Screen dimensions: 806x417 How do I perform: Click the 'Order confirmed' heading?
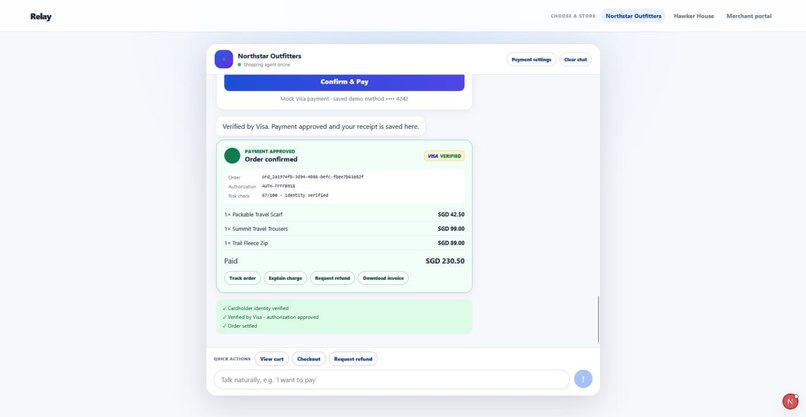[271, 159]
